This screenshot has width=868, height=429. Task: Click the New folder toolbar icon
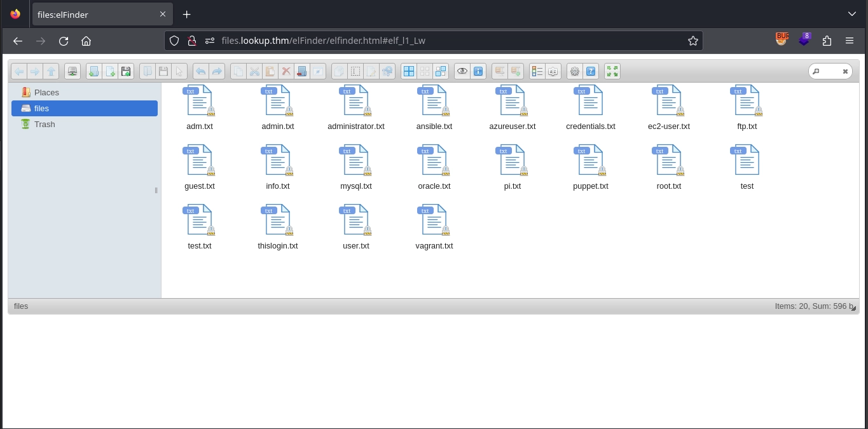(x=93, y=72)
